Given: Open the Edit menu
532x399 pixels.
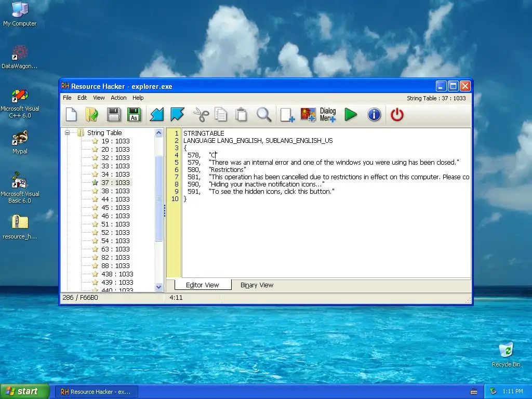Looking at the screenshot, I should tap(82, 98).
